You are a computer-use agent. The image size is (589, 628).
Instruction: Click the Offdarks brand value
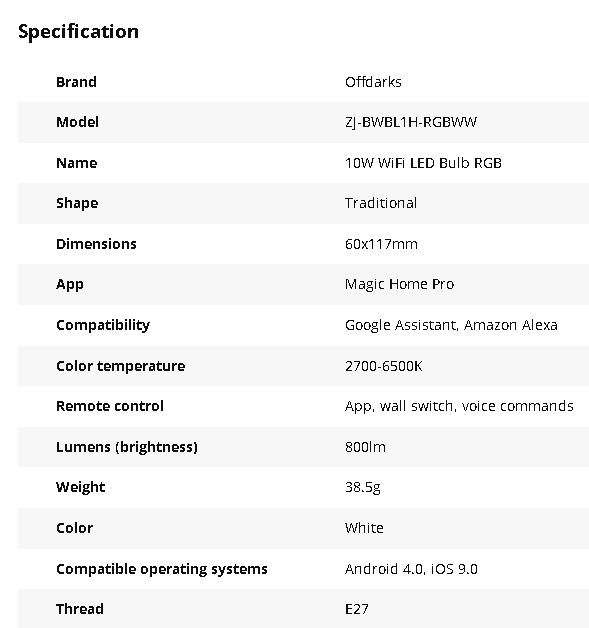pyautogui.click(x=373, y=82)
